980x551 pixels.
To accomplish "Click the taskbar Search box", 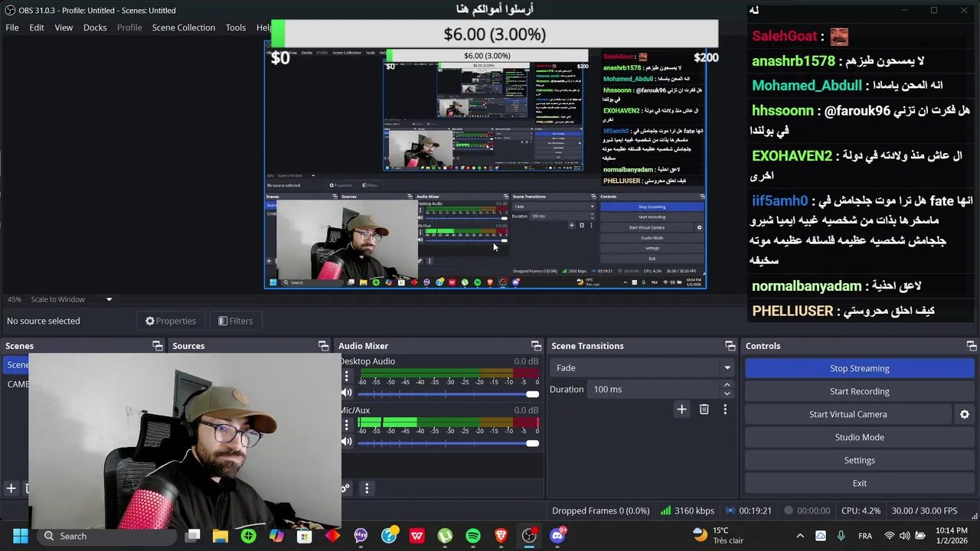I will [x=105, y=536].
